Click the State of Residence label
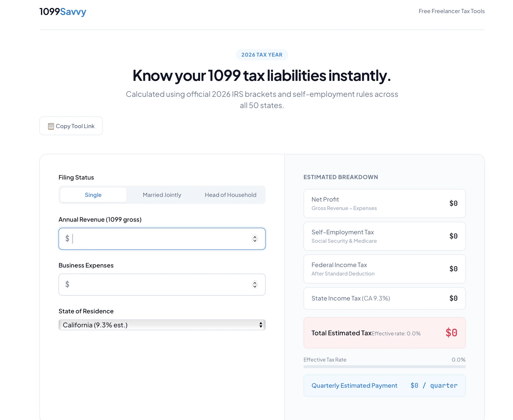Screen dimensions: 513x420 [86, 311]
